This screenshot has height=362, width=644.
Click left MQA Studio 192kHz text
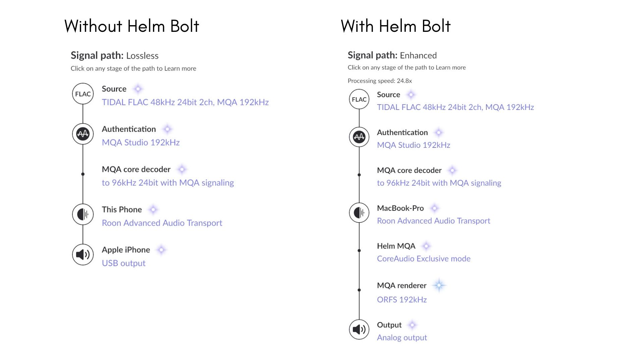coord(141,142)
